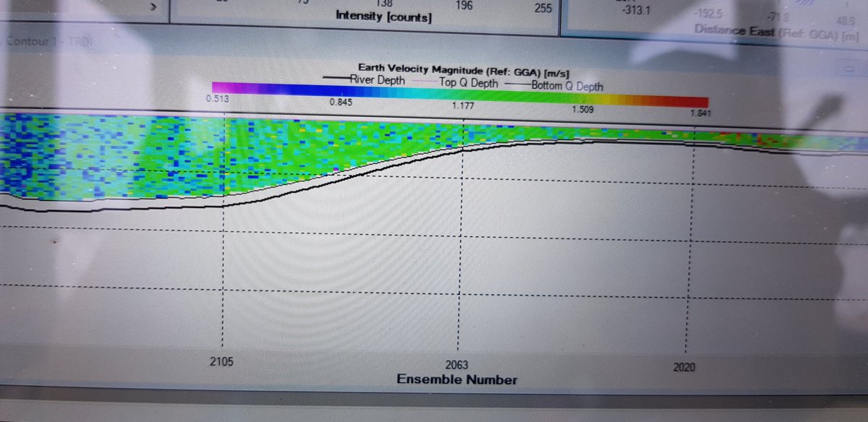Click the 1.509 color scale value

pos(583,110)
